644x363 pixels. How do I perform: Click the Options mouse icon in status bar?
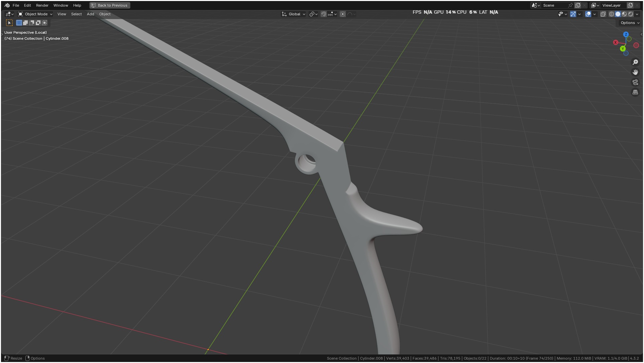[x=27, y=358]
